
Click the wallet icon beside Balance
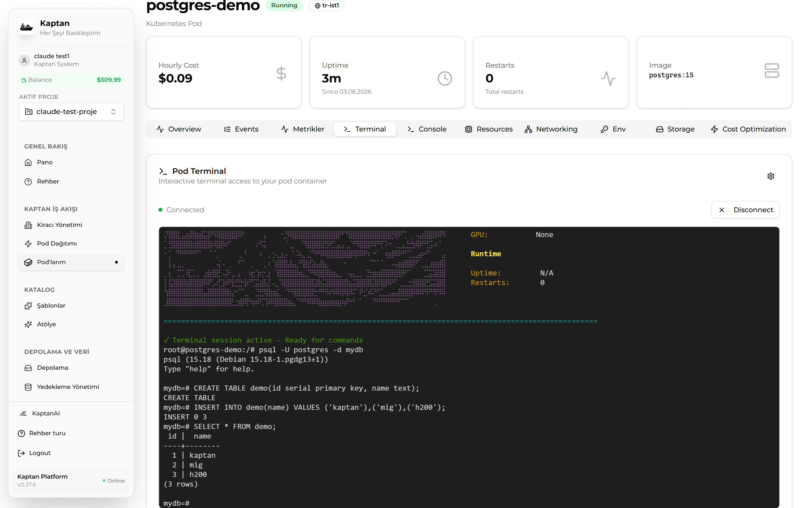[x=24, y=80]
